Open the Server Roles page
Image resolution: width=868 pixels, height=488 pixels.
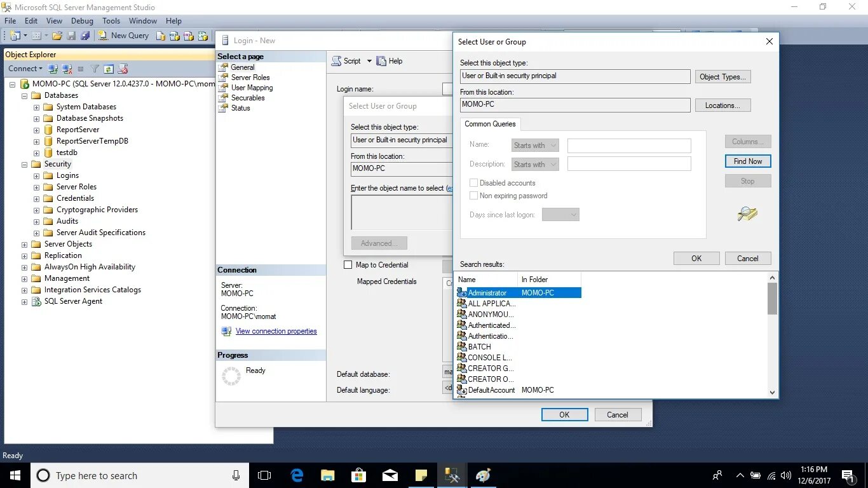pyautogui.click(x=250, y=78)
